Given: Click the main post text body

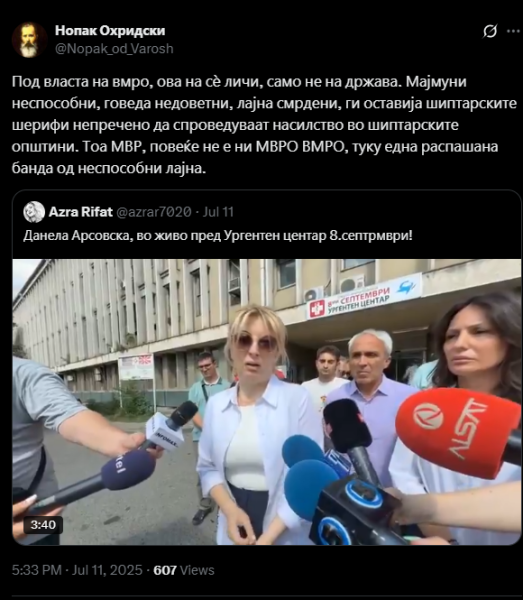Looking at the screenshot, I should click(x=264, y=125).
